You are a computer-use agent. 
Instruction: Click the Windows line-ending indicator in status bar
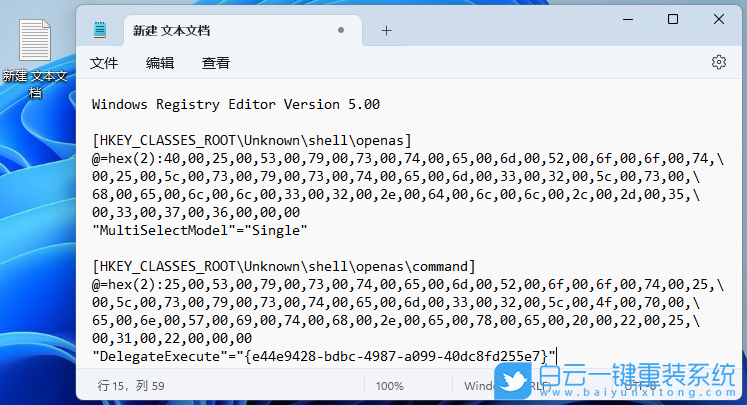coord(480,385)
